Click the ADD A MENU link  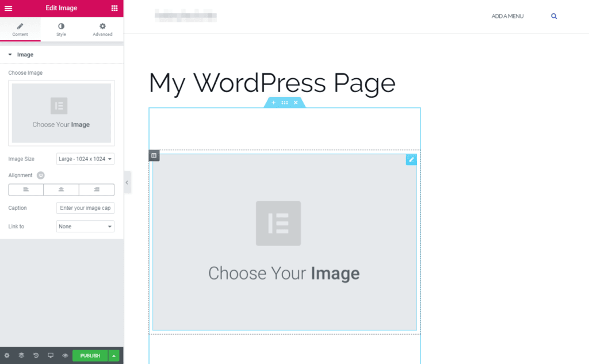click(507, 16)
